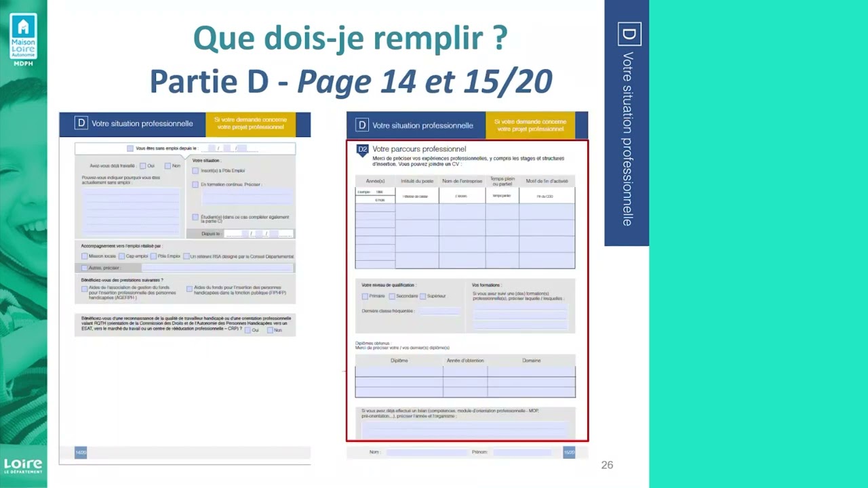Click the 'actuellement sans emploi' reason text area
The height and width of the screenshot is (488, 868).
(x=130, y=211)
